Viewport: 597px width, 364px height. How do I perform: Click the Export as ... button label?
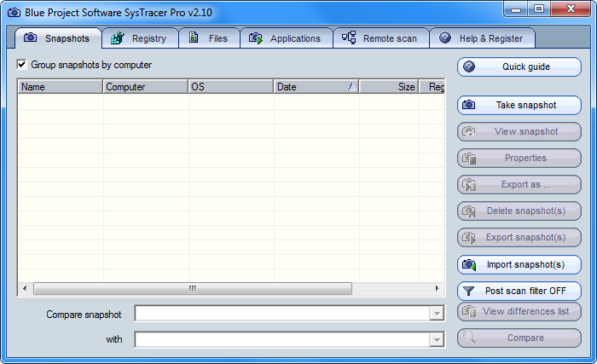[x=526, y=185]
